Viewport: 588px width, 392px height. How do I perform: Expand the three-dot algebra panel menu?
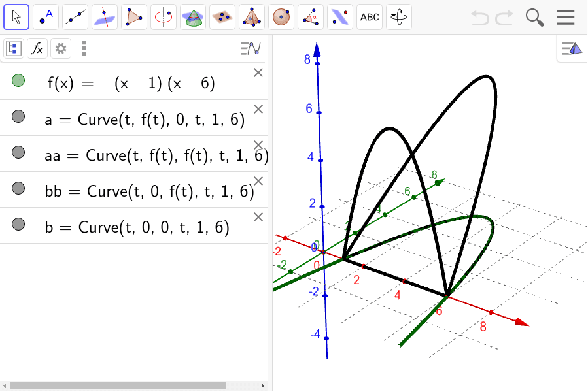click(84, 48)
